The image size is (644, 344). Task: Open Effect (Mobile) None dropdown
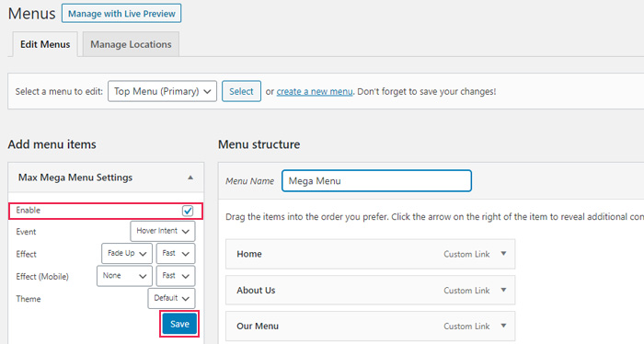124,276
